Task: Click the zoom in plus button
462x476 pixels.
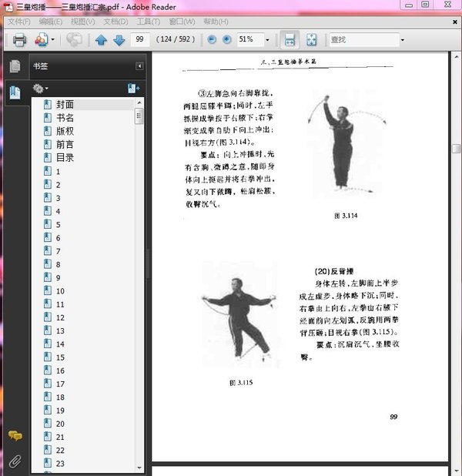Action: (x=227, y=39)
